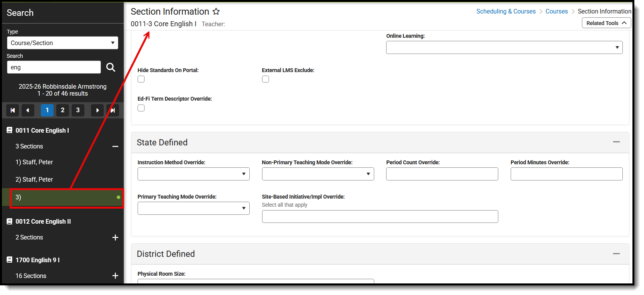Collapse the 3 Sections list with minus icon

(115, 147)
